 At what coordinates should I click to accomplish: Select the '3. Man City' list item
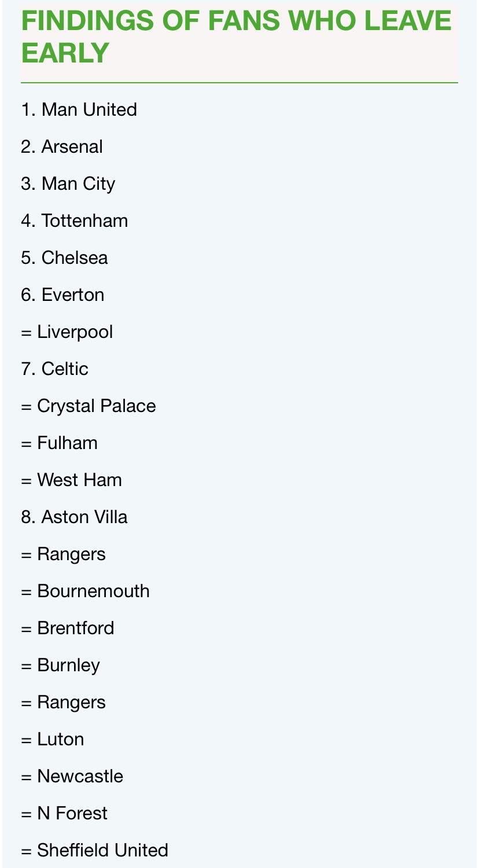(68, 183)
